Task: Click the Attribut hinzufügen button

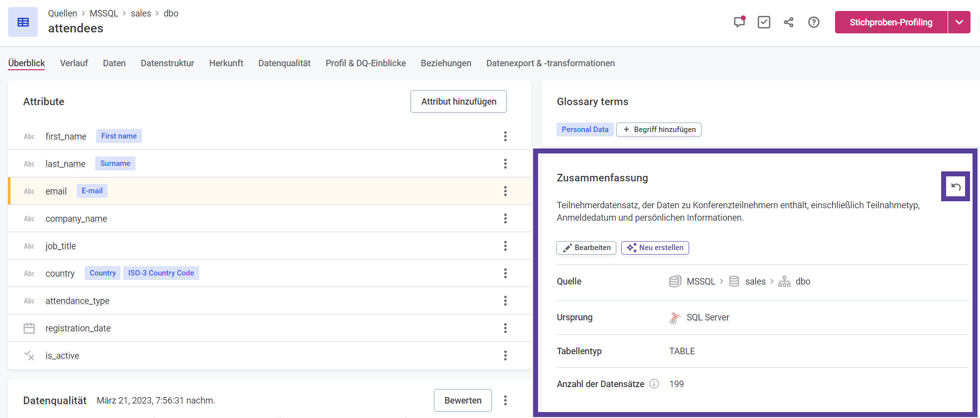Action: click(x=458, y=102)
